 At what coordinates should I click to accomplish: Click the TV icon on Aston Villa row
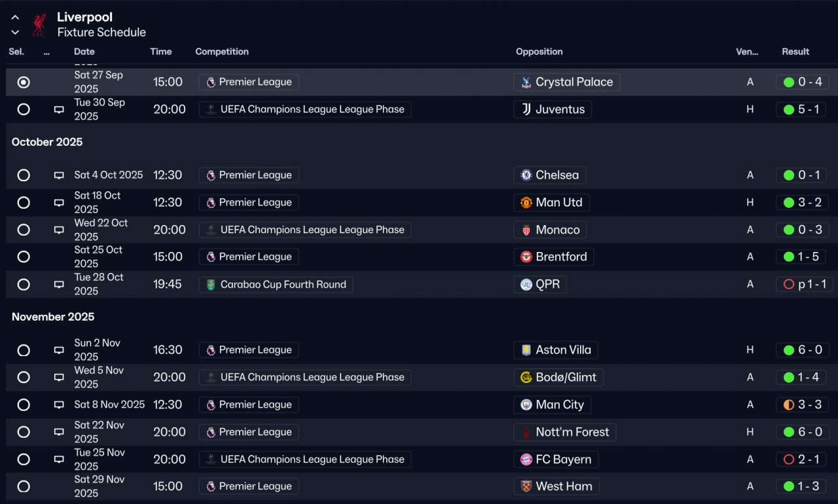pyautogui.click(x=59, y=351)
